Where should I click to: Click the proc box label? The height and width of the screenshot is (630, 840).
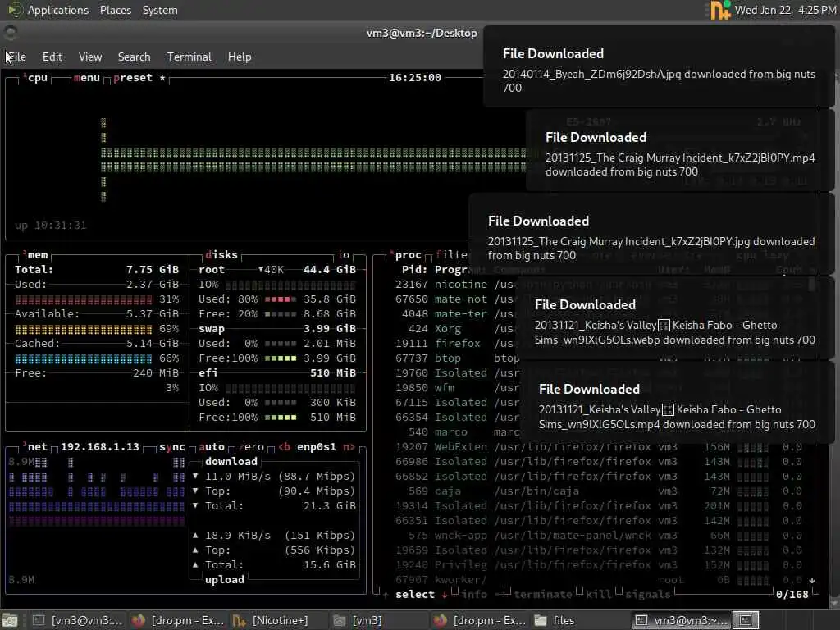407,255
